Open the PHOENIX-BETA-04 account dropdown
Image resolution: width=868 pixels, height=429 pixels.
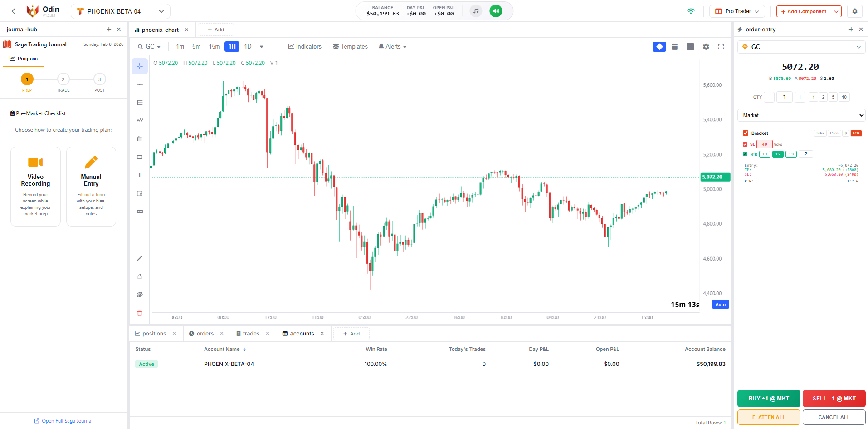[x=121, y=11]
